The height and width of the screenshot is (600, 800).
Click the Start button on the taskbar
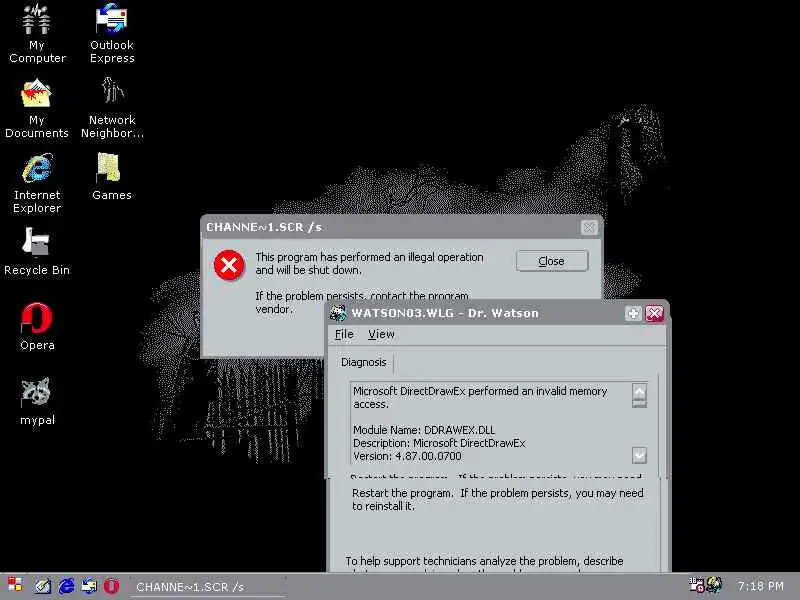click(x=15, y=586)
